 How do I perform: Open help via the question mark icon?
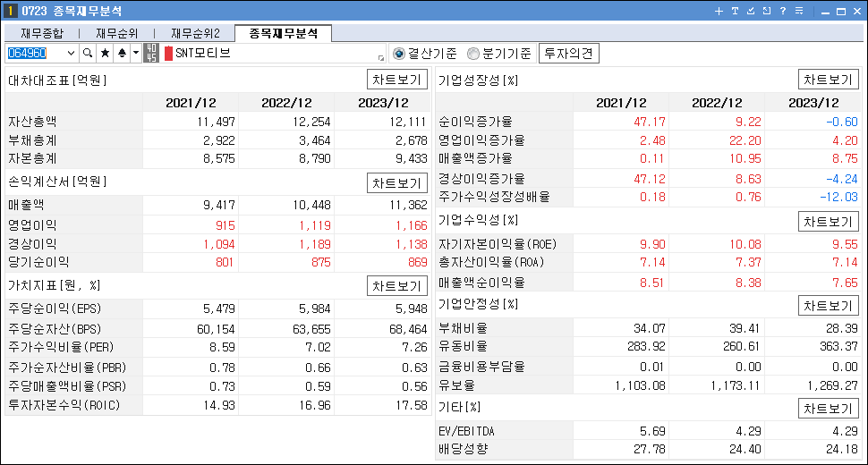(x=783, y=11)
